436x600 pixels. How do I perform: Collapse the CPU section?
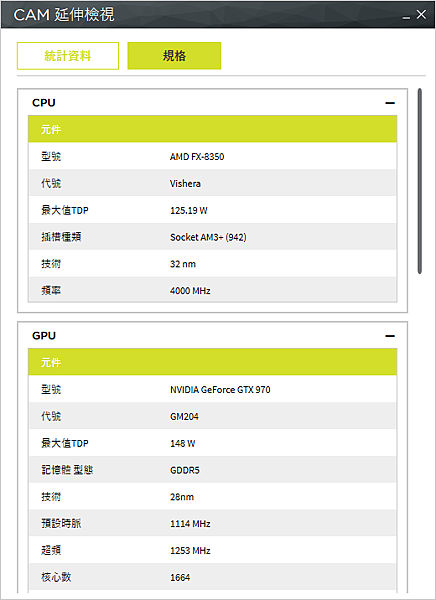click(x=390, y=103)
